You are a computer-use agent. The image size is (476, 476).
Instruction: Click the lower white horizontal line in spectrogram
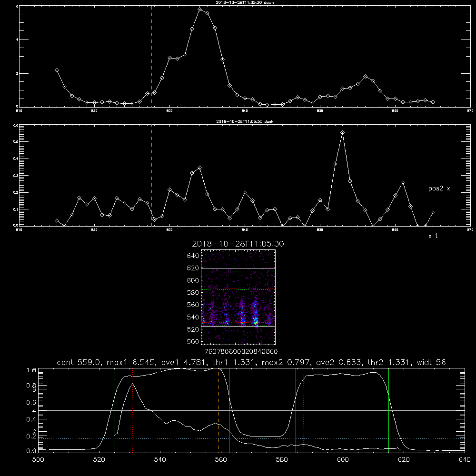pos(238,327)
